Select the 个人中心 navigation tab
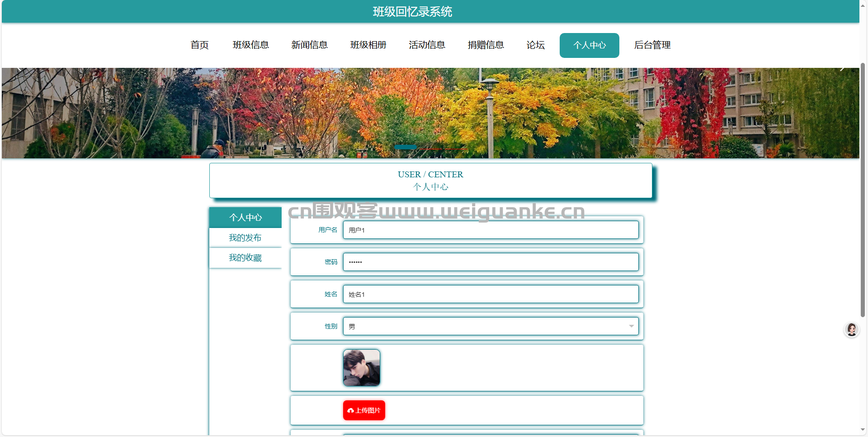Viewport: 868px width, 437px height. 590,45
